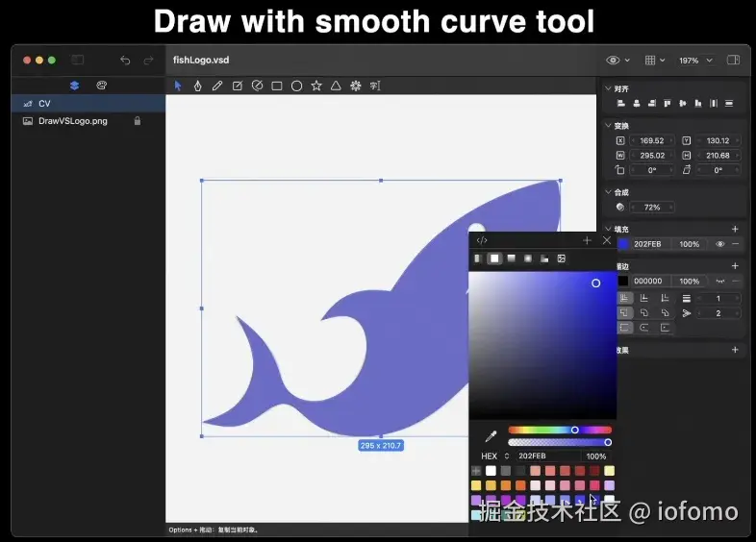Open the grid options dropdown
The width and height of the screenshot is (756, 542).
[x=655, y=61]
